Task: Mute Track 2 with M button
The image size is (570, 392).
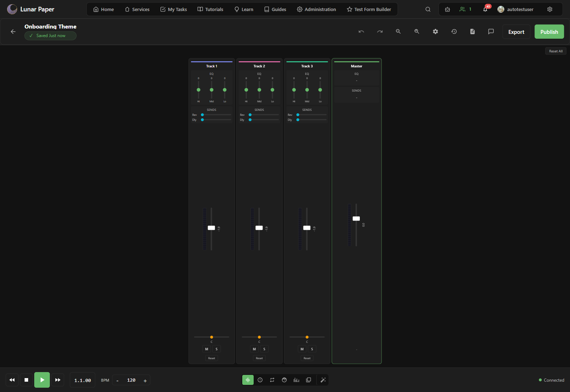Action: 254,349
